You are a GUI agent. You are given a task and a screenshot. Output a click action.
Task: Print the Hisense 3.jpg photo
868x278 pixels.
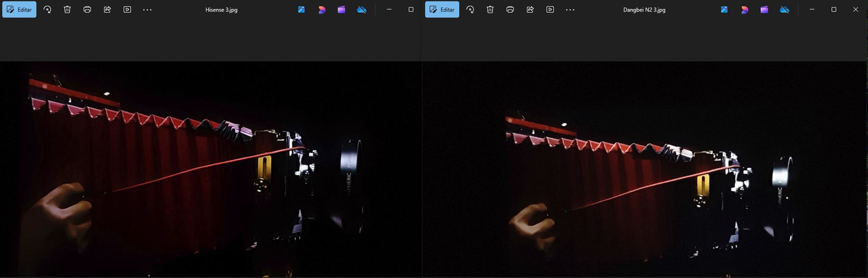click(87, 9)
